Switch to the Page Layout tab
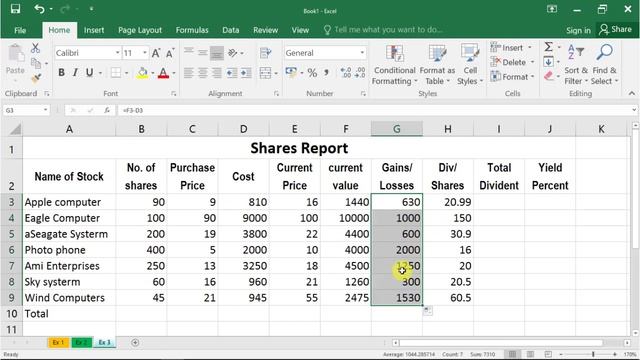This screenshot has width=640, height=360. [x=140, y=30]
